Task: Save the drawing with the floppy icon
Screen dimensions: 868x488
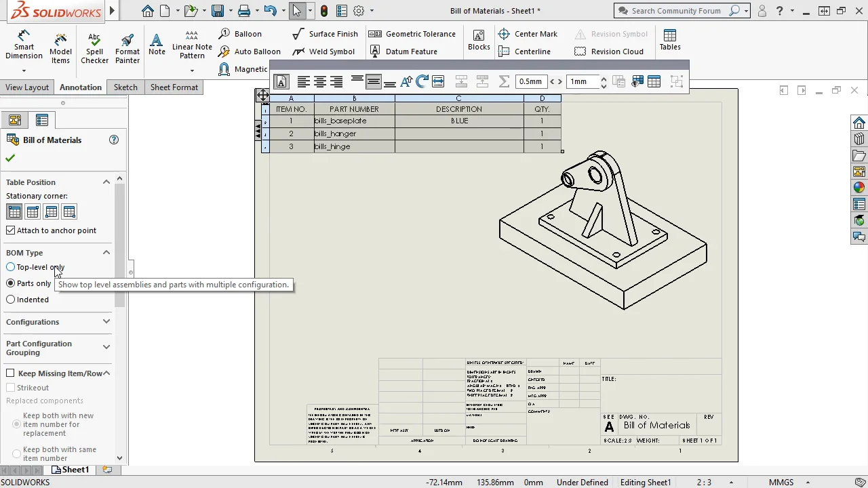Action: [x=218, y=11]
